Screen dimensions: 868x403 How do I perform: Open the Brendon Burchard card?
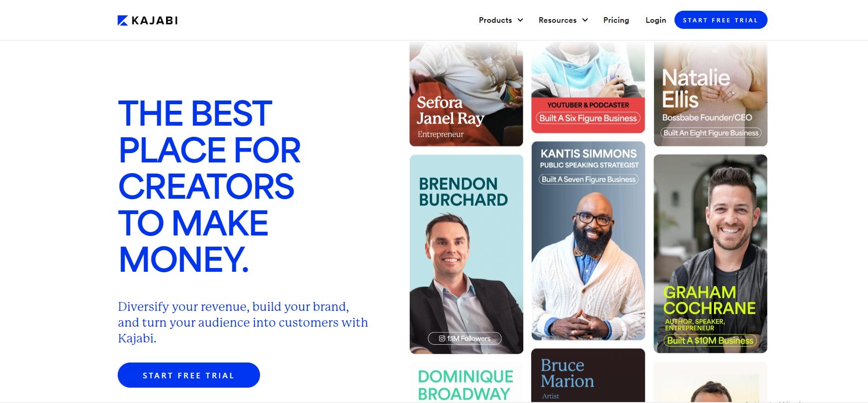pyautogui.click(x=466, y=254)
